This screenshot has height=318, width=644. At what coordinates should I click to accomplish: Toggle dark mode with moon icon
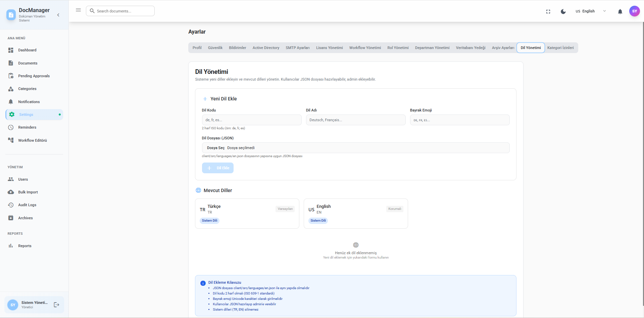point(563,11)
